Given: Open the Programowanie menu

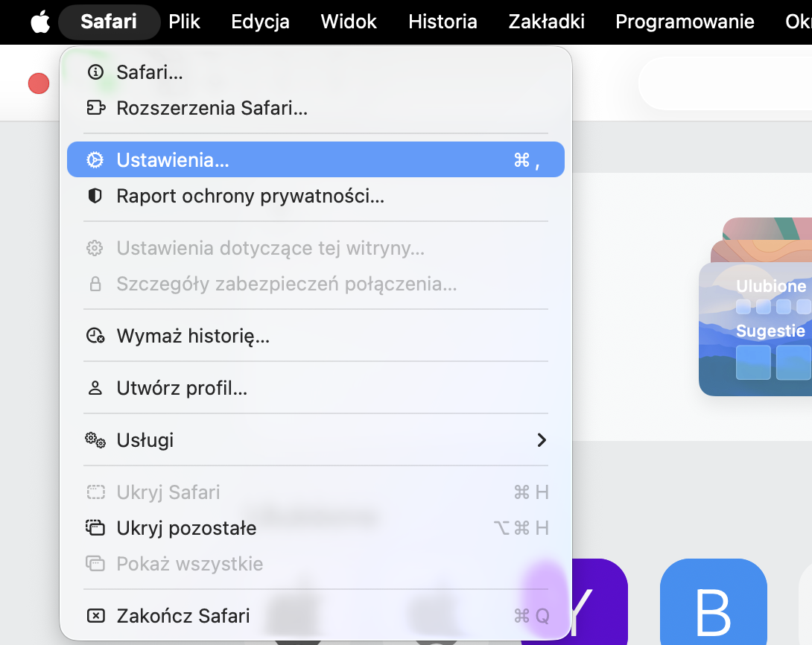Looking at the screenshot, I should click(x=685, y=22).
